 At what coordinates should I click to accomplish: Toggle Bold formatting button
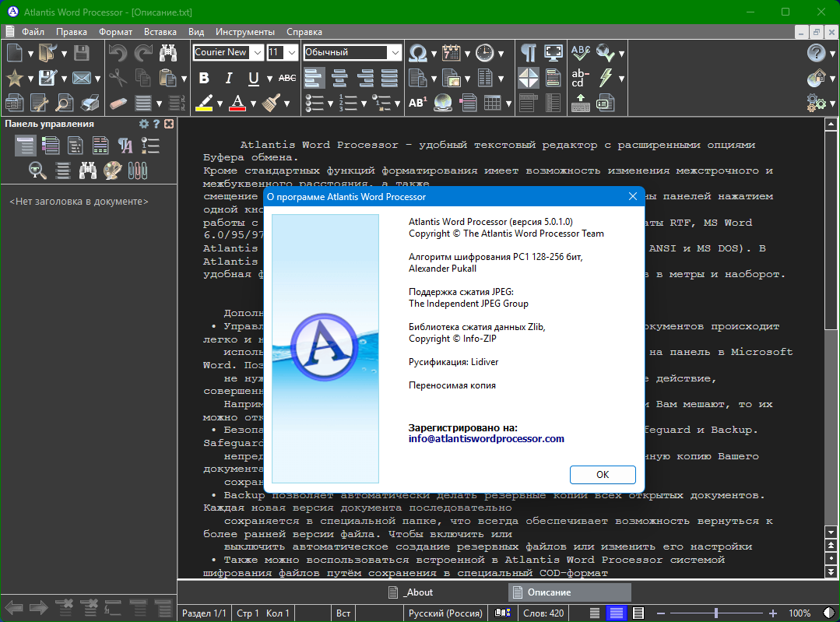(x=204, y=78)
